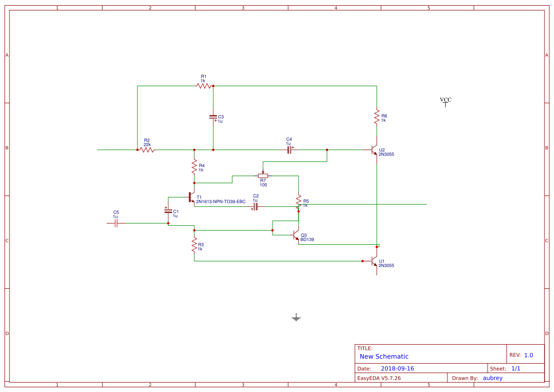
Task: Click the revision value "1.0"
Action: pyautogui.click(x=528, y=355)
